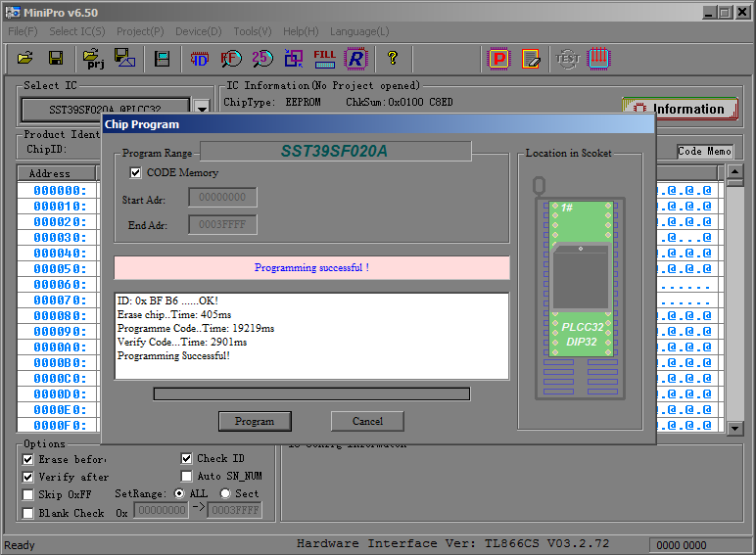Click the 'Erase chip..Time: 405ms' log line
756x555 pixels.
(x=174, y=314)
